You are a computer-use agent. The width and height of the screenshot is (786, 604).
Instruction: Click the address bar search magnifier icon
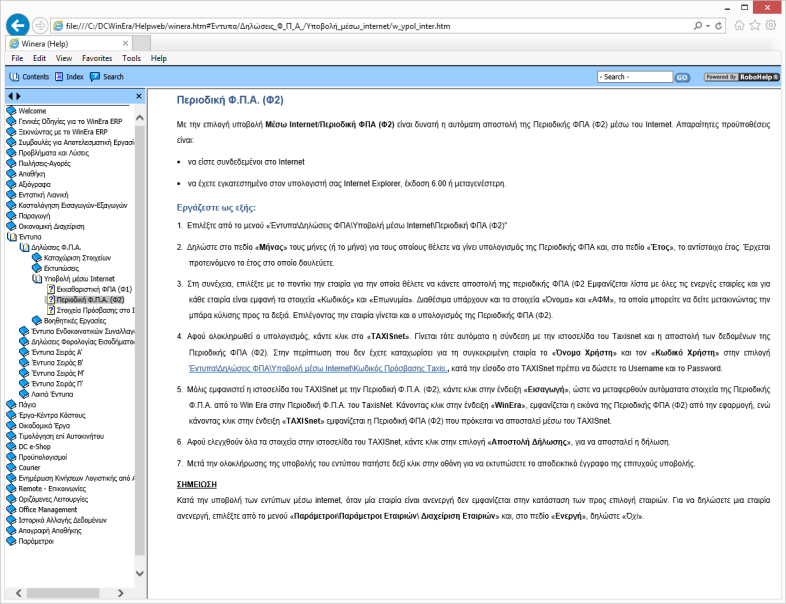[697, 26]
